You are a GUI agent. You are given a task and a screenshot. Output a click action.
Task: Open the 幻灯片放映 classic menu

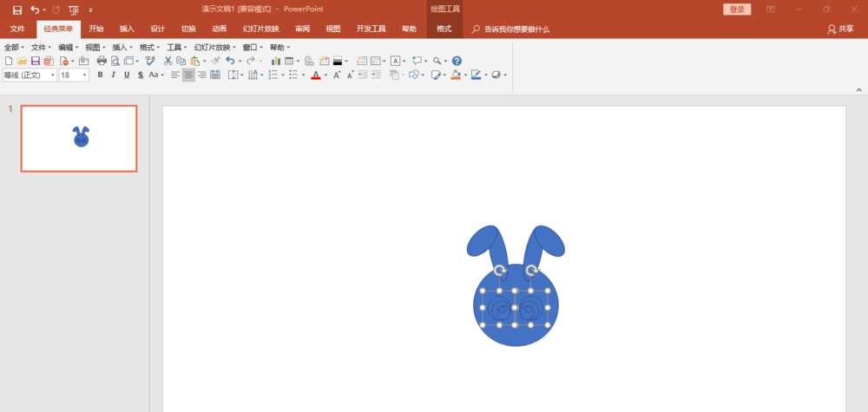214,48
